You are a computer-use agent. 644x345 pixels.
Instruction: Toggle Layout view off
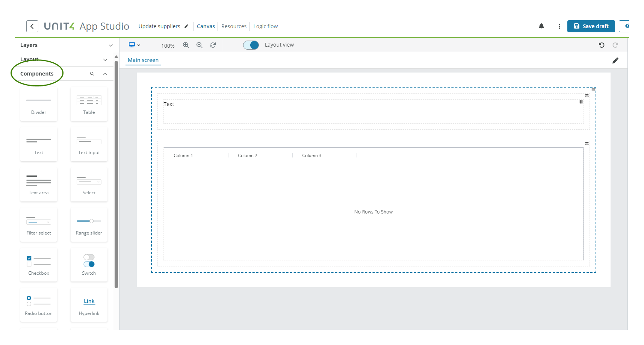[x=251, y=45]
